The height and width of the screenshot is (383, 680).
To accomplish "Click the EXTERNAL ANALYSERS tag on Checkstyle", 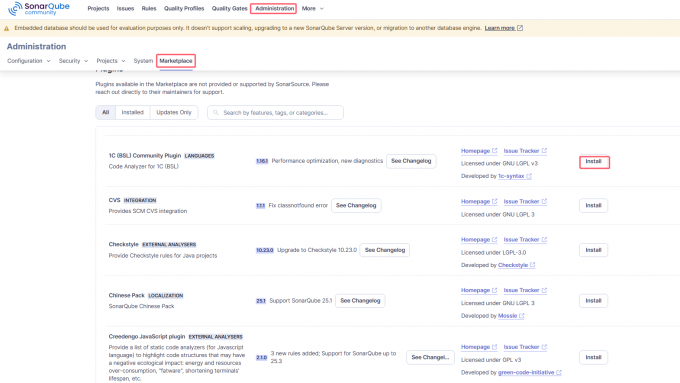I will [x=169, y=245].
